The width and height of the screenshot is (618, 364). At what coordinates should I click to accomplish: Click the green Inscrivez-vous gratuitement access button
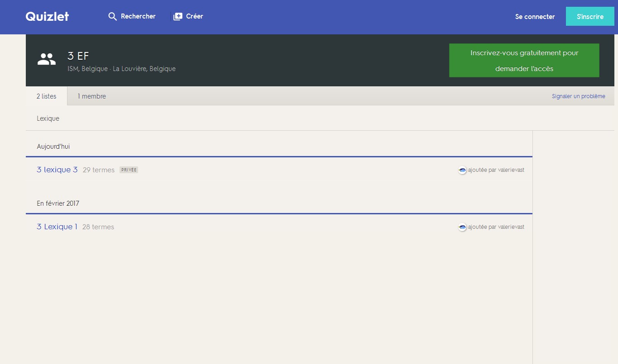[x=524, y=61]
